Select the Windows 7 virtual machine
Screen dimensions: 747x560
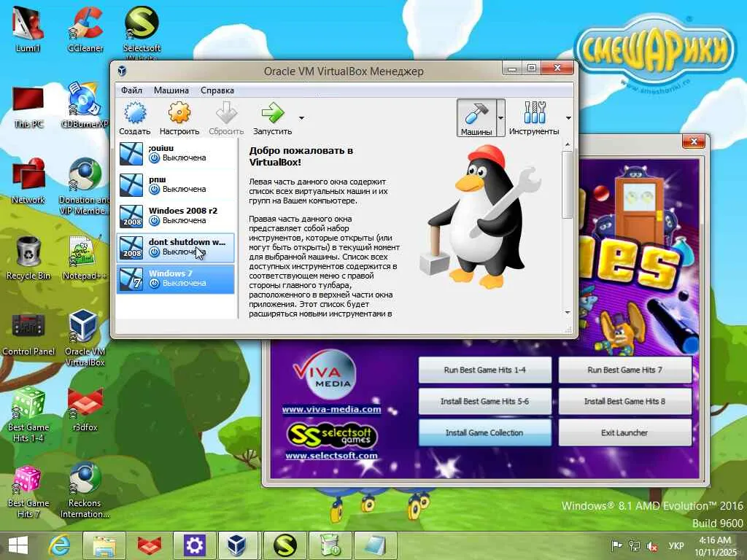point(176,279)
